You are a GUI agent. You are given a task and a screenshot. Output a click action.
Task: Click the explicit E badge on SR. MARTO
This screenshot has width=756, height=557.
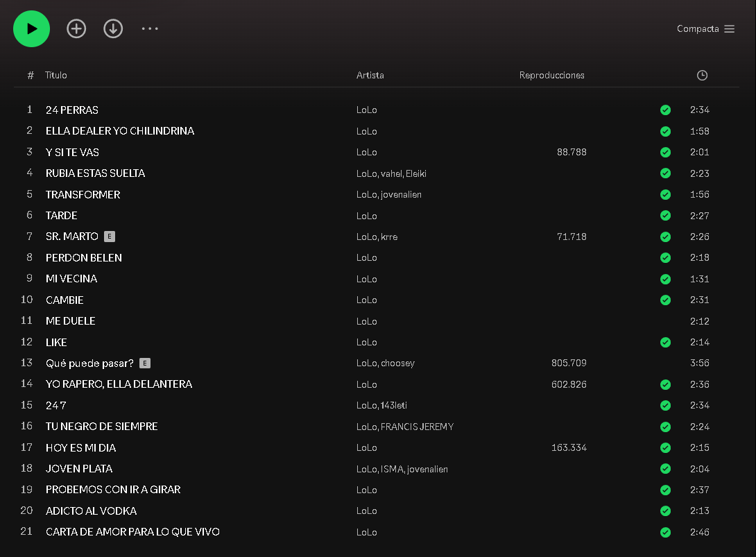coord(110,237)
